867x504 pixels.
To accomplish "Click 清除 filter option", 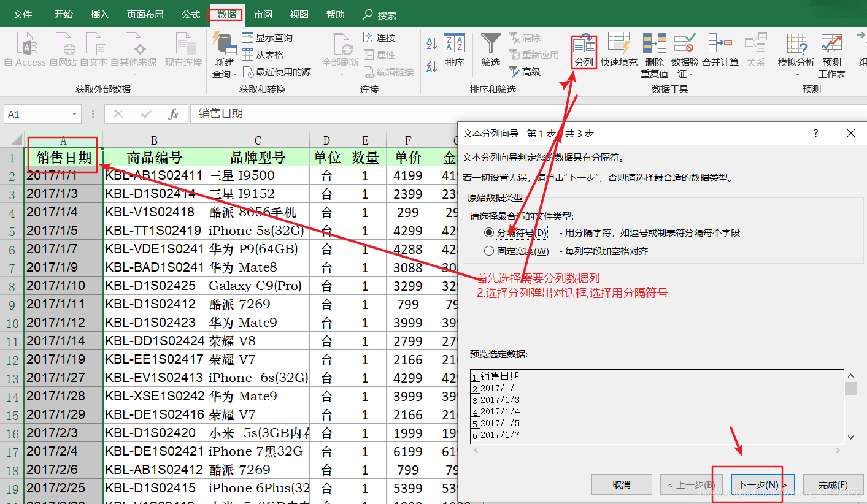I will tap(525, 37).
